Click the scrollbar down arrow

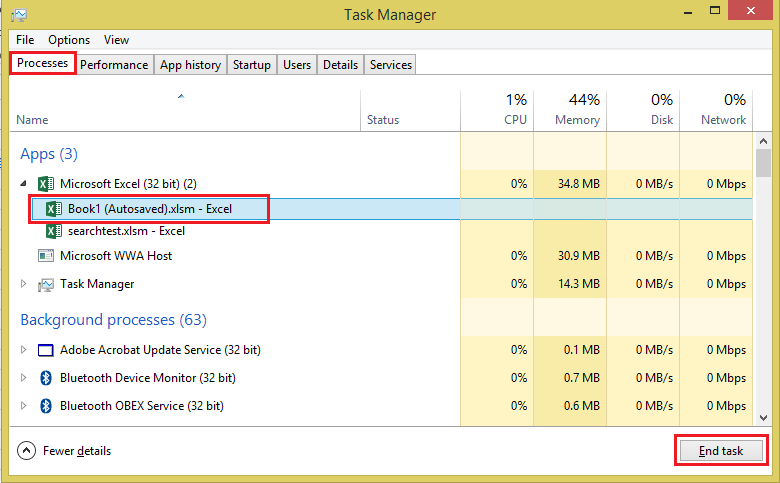click(x=764, y=418)
